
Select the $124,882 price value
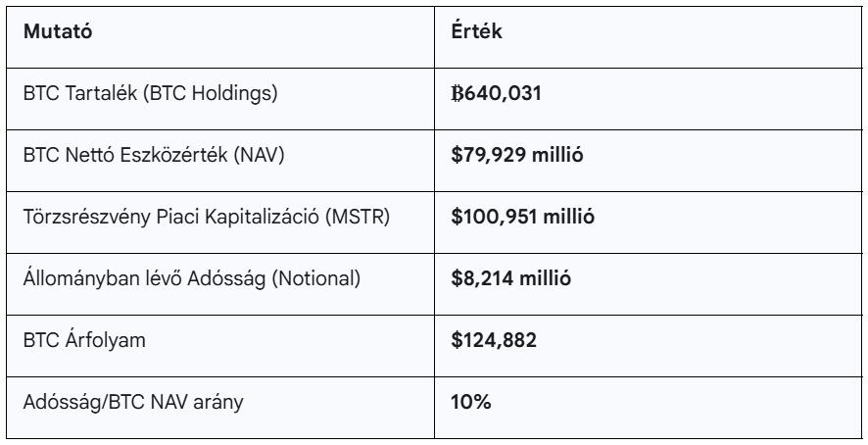pyautogui.click(x=493, y=339)
